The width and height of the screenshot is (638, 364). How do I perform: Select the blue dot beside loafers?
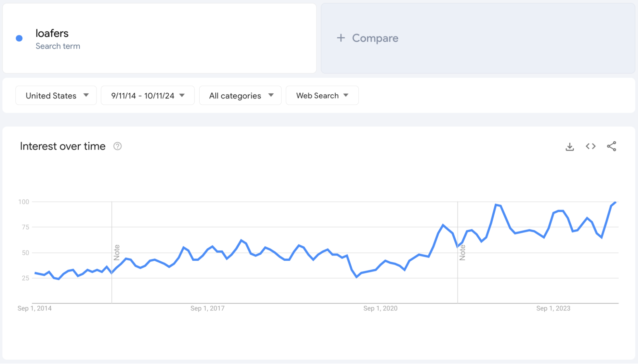pyautogui.click(x=19, y=38)
